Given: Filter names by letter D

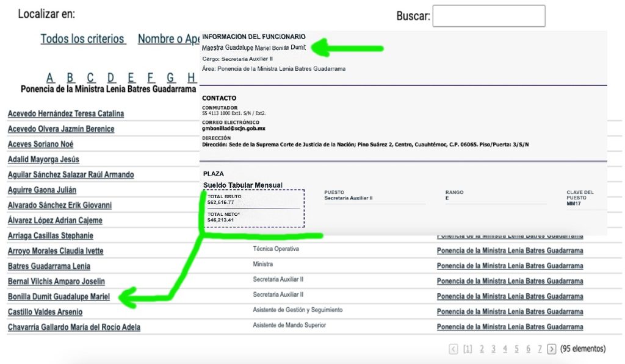Looking at the screenshot, I should (x=111, y=77).
